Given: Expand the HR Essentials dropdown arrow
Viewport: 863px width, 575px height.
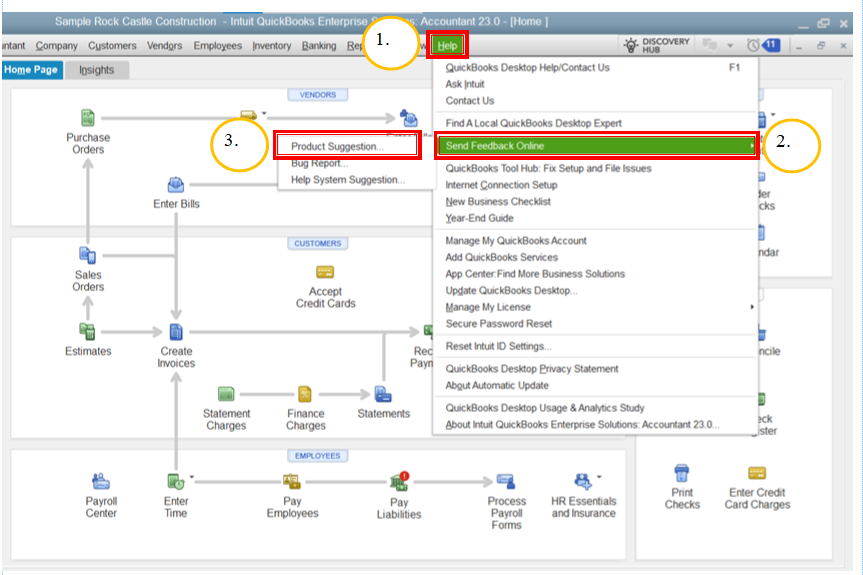Looking at the screenshot, I should point(599,477).
